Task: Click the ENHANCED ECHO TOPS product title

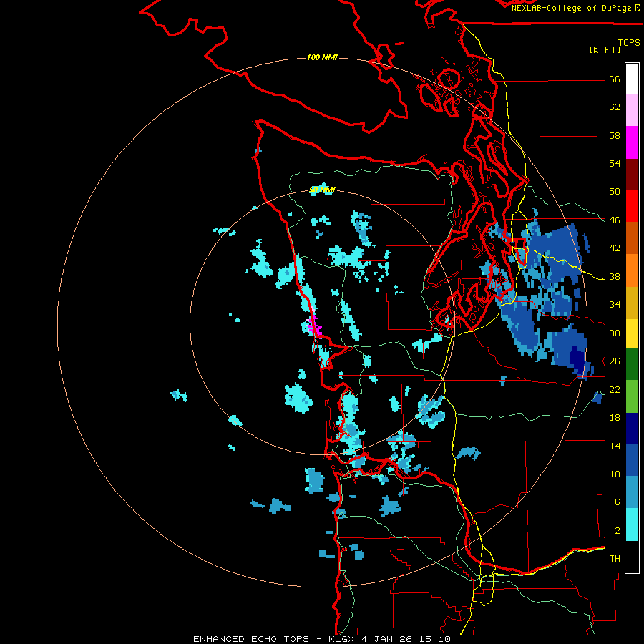Action: [x=251, y=639]
